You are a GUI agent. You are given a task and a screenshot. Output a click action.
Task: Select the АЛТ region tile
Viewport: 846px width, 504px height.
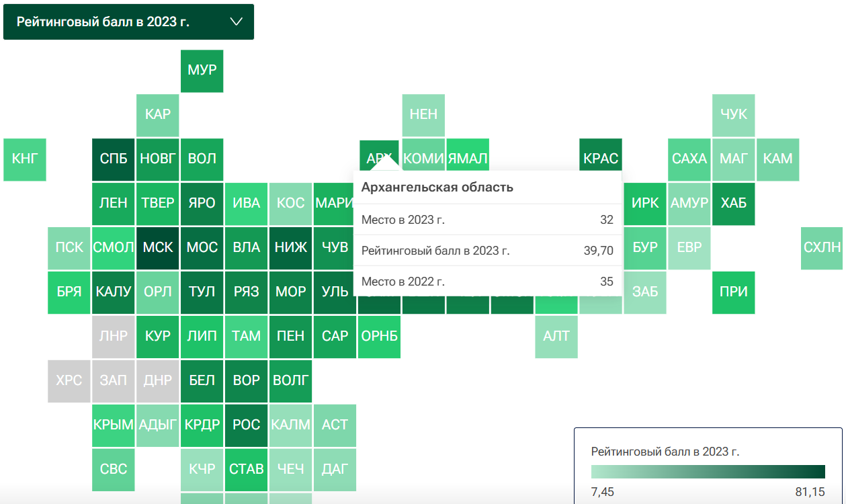click(x=556, y=336)
